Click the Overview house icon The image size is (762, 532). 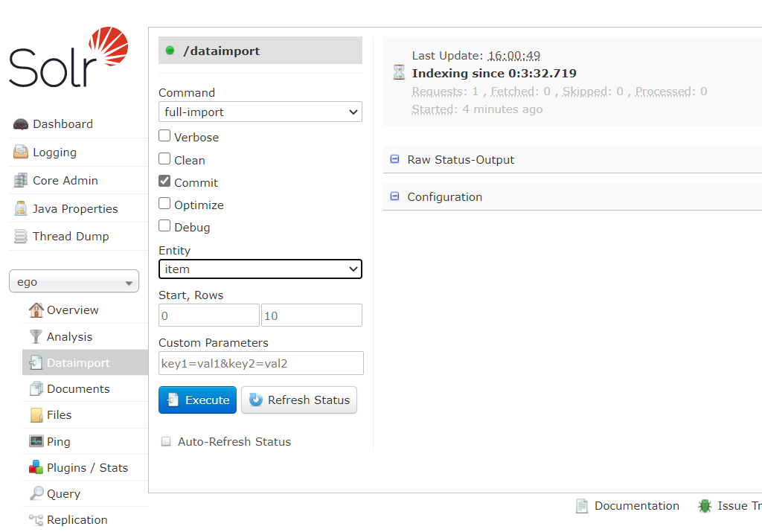[36, 310]
